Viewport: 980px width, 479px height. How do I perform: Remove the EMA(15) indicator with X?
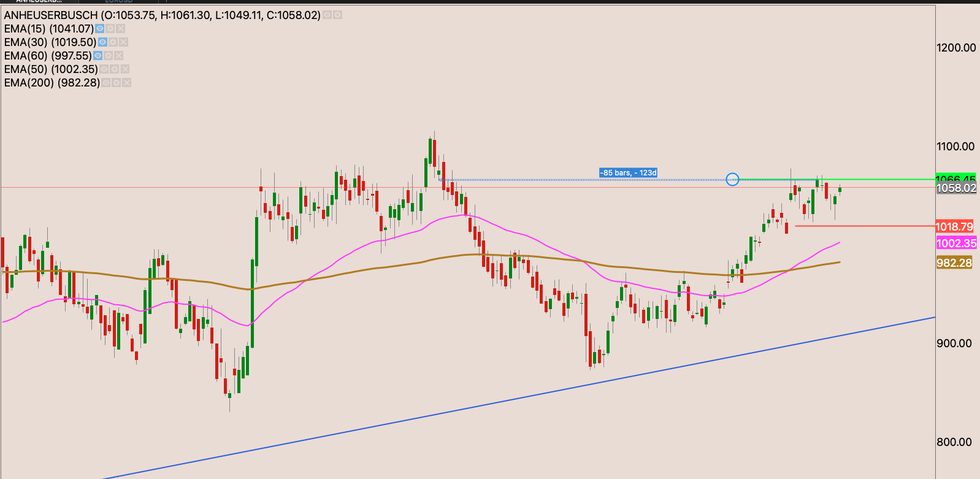121,29
